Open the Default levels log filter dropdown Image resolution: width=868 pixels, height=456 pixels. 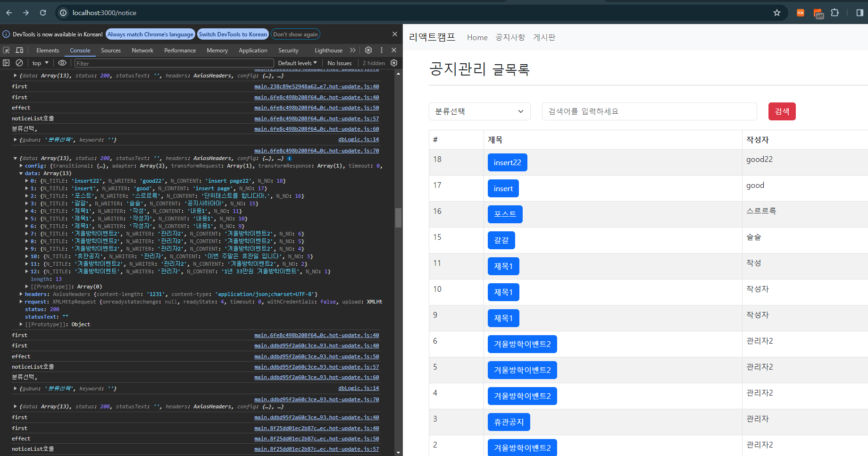pos(298,63)
